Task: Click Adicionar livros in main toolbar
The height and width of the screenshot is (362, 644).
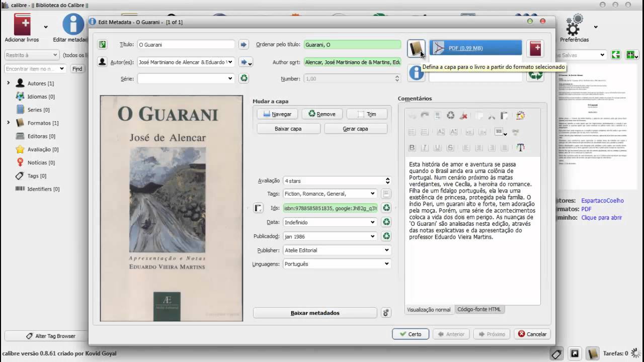Action: 22,29
